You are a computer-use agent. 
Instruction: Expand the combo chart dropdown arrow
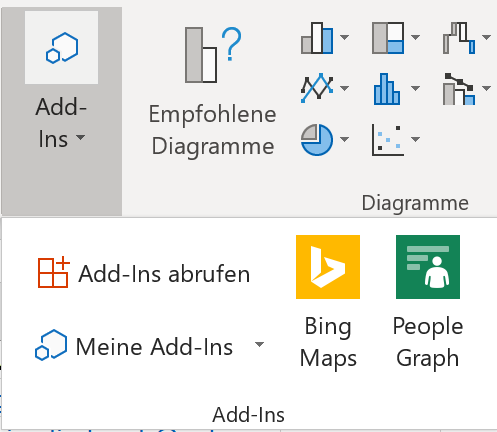click(487, 88)
